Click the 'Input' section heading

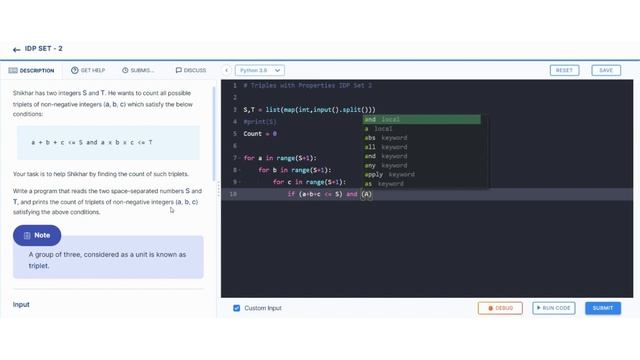pyautogui.click(x=21, y=304)
